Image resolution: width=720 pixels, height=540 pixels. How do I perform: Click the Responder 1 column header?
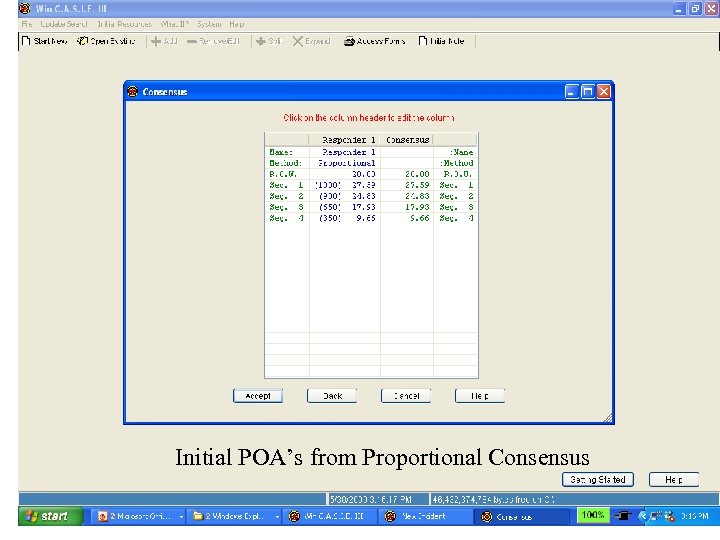[344, 140]
